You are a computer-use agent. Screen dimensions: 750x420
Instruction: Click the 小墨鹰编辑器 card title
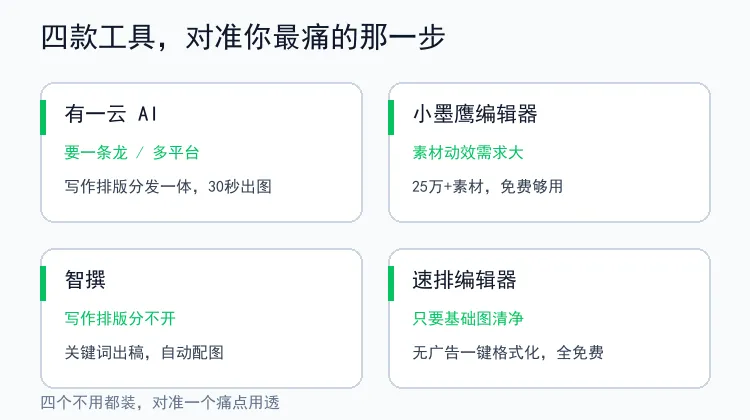pyautogui.click(x=474, y=114)
